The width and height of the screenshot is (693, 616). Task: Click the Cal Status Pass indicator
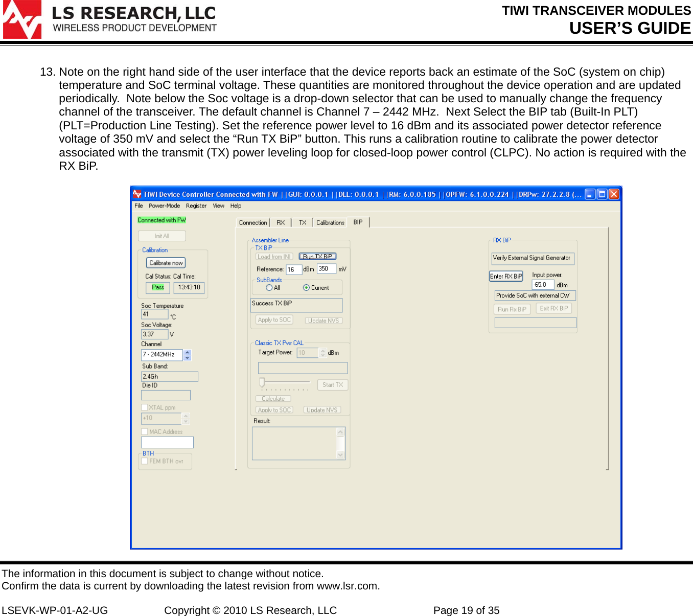tap(158, 288)
